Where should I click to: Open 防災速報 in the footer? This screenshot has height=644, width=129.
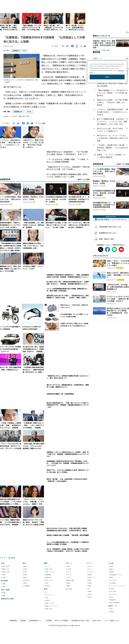4,581
